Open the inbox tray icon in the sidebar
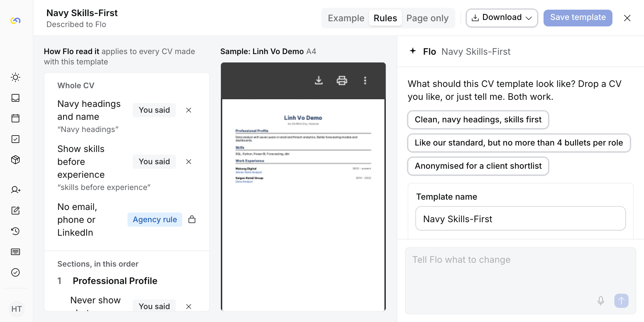The image size is (644, 322). 15,98
